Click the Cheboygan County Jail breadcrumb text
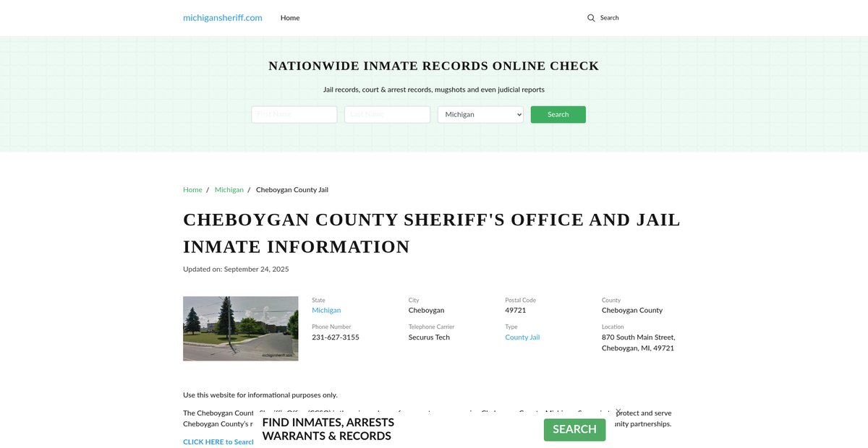The height and width of the screenshot is (448, 868). pos(292,189)
